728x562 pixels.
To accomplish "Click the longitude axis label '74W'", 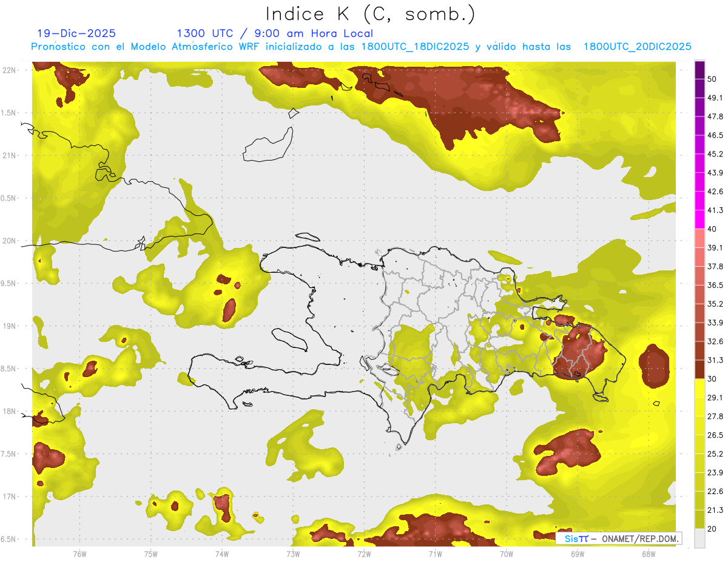I will [x=222, y=554].
